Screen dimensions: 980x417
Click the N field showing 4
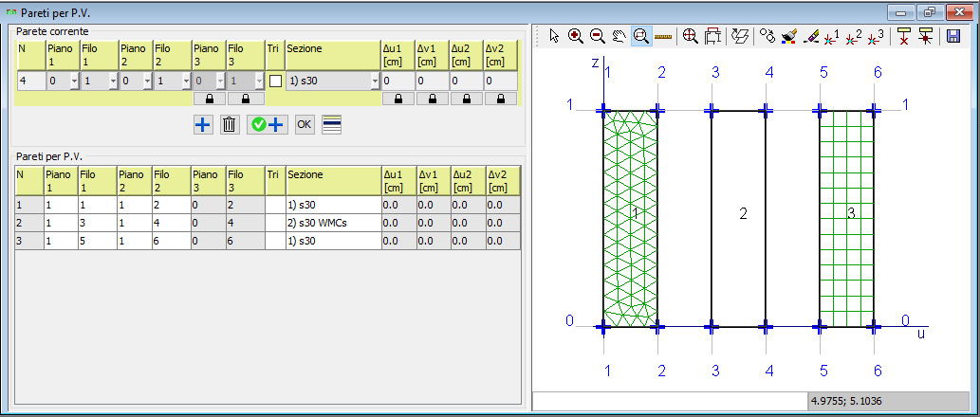(x=30, y=82)
